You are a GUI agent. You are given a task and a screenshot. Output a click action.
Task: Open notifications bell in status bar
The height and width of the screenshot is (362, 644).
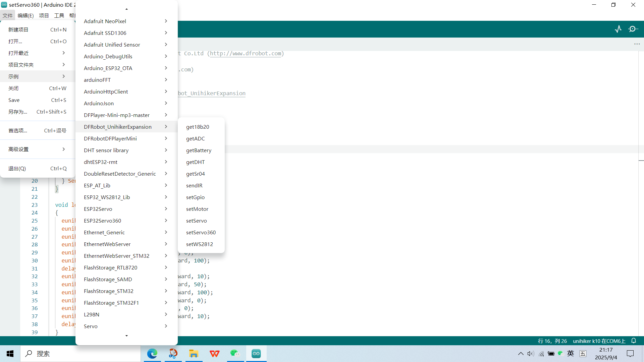coord(634,341)
